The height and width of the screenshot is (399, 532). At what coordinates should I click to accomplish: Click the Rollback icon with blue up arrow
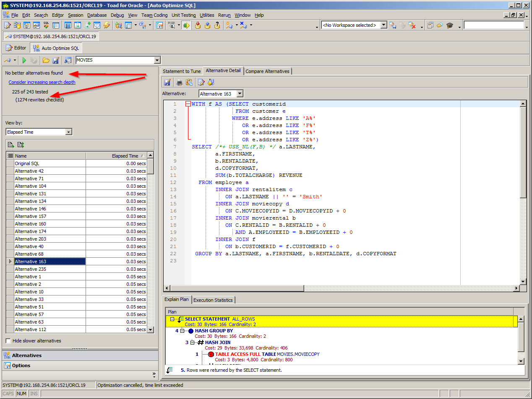(x=207, y=25)
